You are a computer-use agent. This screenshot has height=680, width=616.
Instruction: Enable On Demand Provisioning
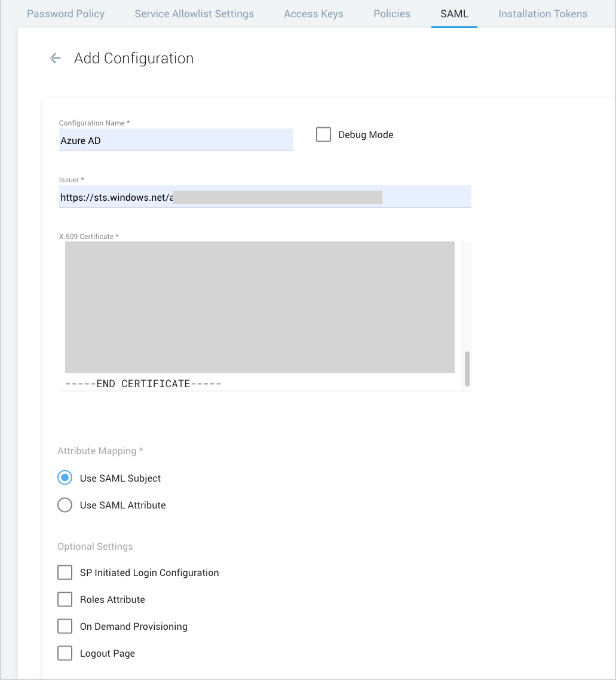point(65,626)
